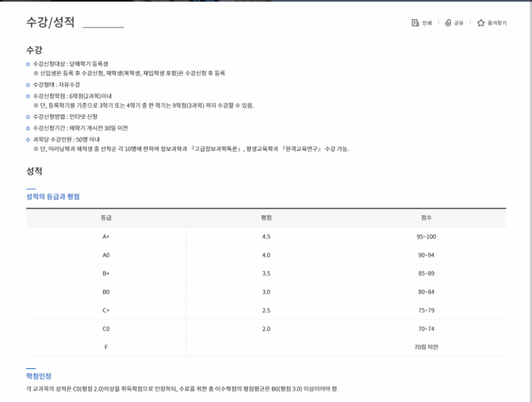Click the 4.0 grade point cell
The image size is (532, 402).
pos(266,255)
